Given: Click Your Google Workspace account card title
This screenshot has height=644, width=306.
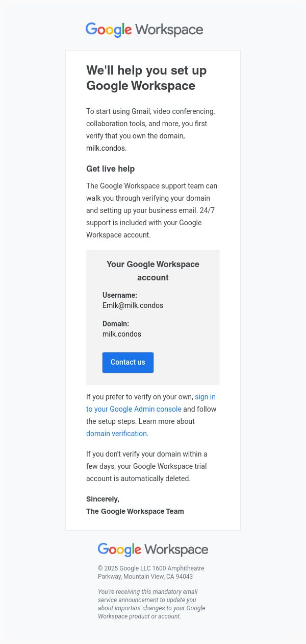Looking at the screenshot, I should click(153, 271).
